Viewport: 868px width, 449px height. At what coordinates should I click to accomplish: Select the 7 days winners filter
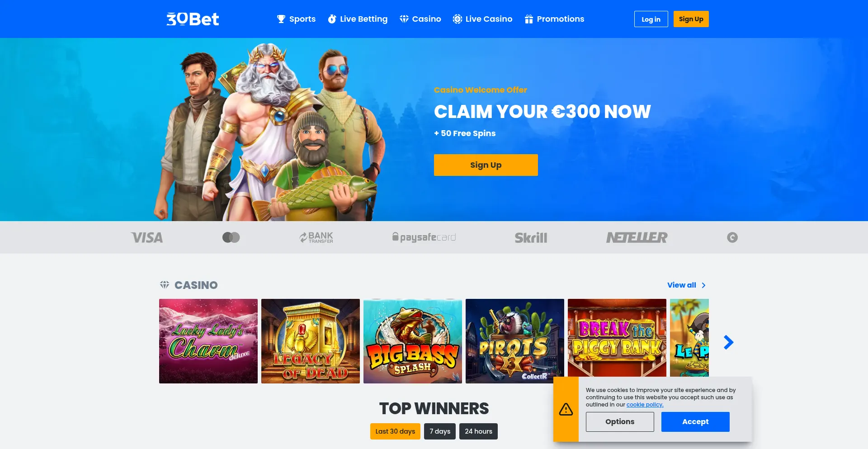click(440, 431)
